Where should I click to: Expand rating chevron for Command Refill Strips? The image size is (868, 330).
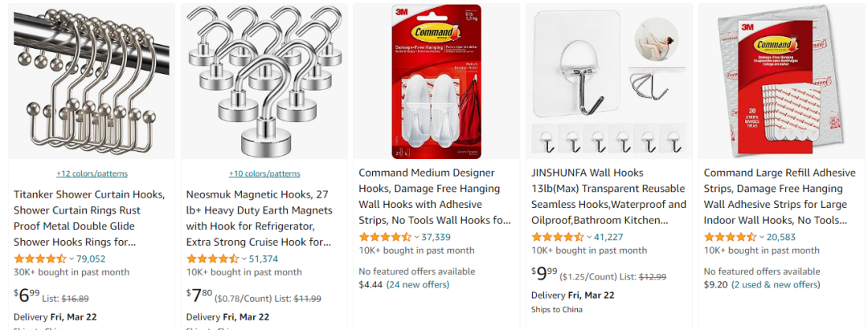pyautogui.click(x=762, y=237)
